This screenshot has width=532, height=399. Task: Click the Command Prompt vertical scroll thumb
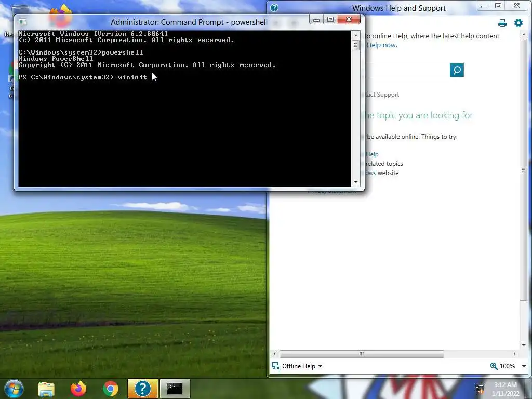(x=355, y=45)
